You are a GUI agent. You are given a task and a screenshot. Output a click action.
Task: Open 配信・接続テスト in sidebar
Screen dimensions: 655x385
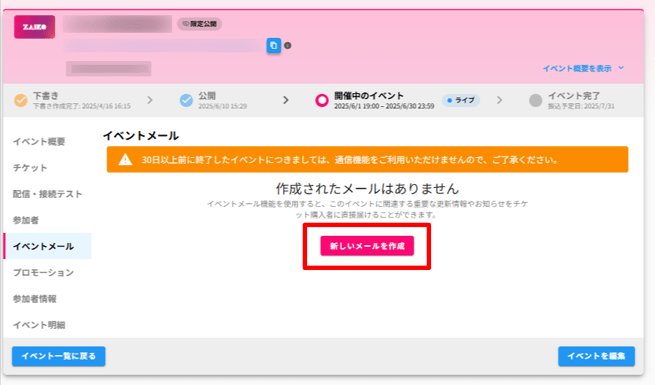[x=48, y=194]
